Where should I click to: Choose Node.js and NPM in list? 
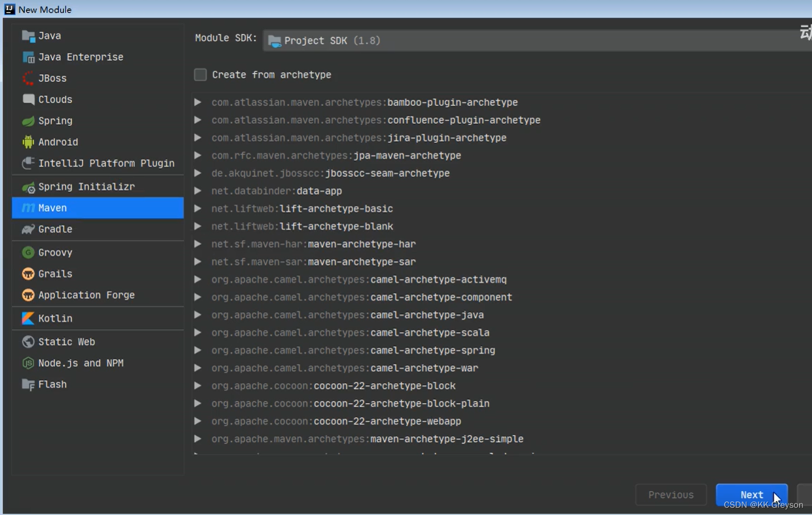tap(98, 363)
